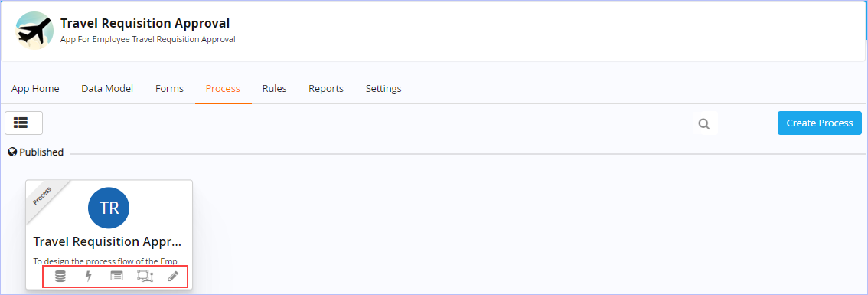Click the Travel Requisition Approval header title
The image size is (868, 295).
coord(145,23)
